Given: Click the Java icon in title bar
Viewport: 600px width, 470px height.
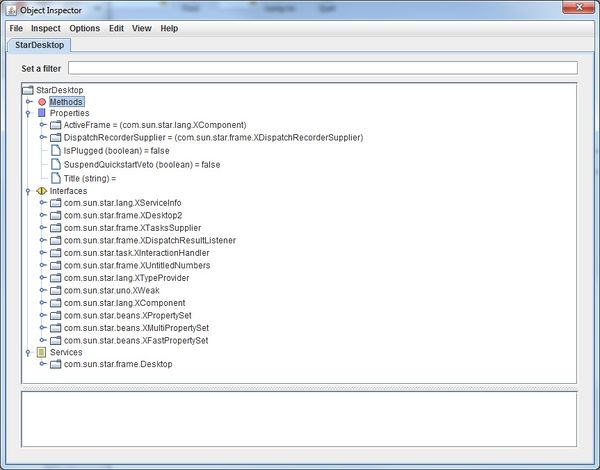Looking at the screenshot, I should 8,8.
